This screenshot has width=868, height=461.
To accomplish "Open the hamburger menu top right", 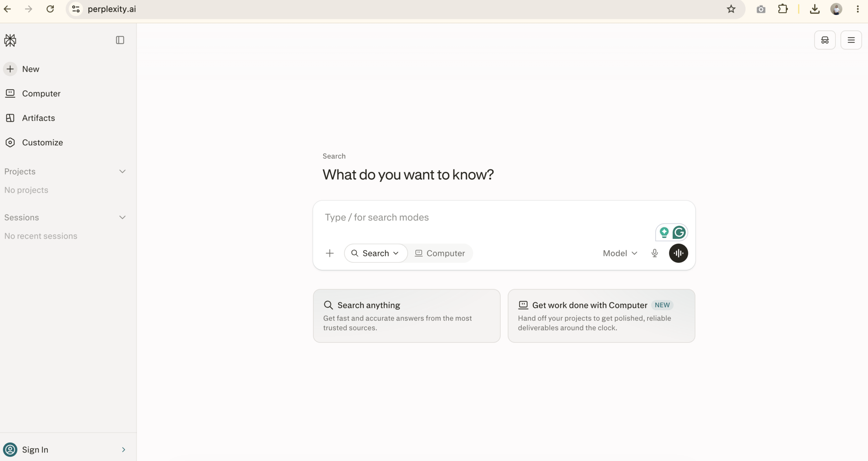I will pos(851,40).
